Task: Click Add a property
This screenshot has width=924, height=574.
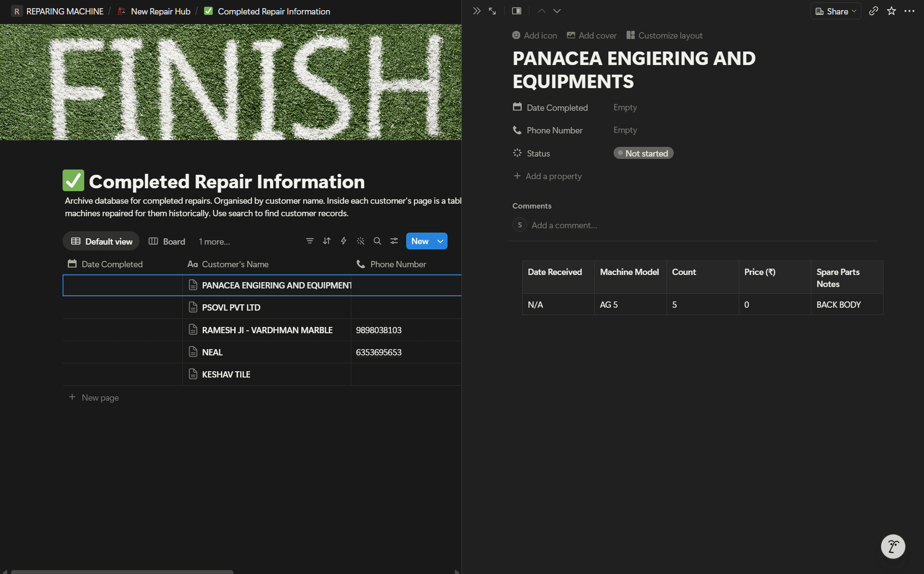Action: 548,176
